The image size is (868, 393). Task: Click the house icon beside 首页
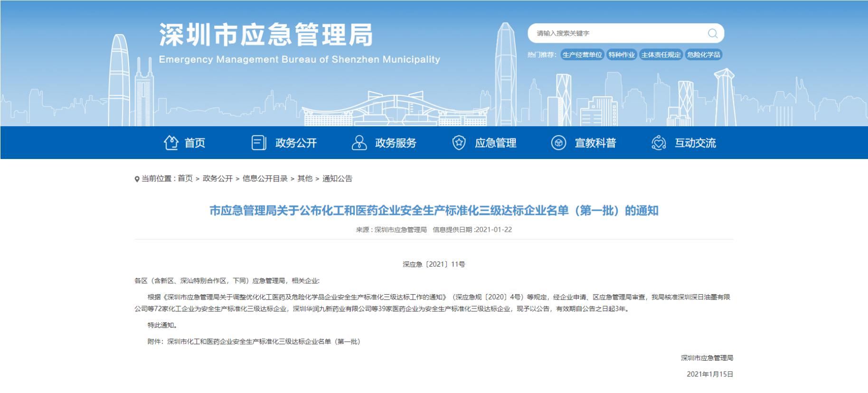tap(171, 142)
